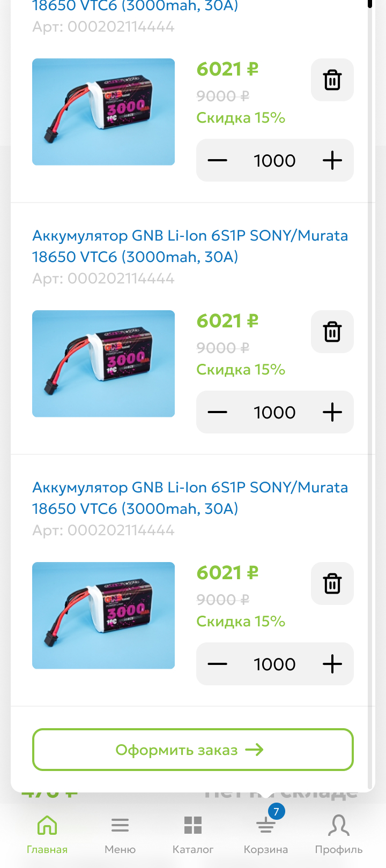Reduce quantity of the bottom cart item
This screenshot has height=868, width=386.
pos(217,664)
